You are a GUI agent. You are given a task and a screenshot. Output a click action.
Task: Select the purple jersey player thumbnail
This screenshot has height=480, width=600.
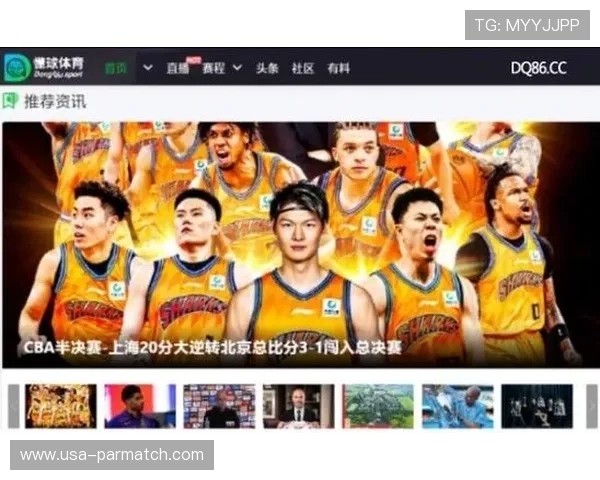click(x=140, y=406)
